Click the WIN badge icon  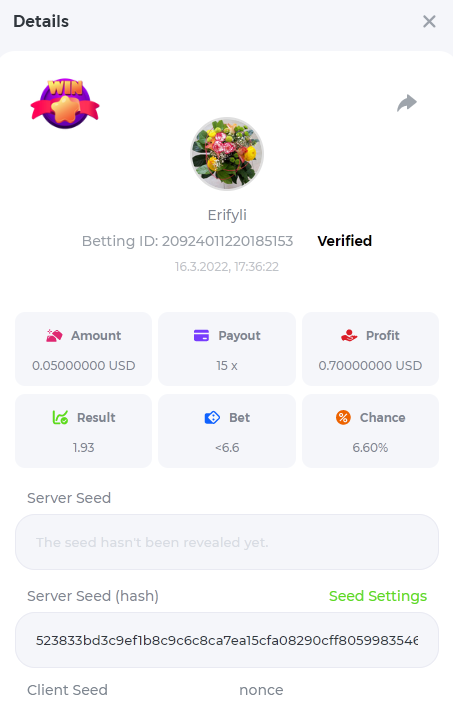point(65,104)
